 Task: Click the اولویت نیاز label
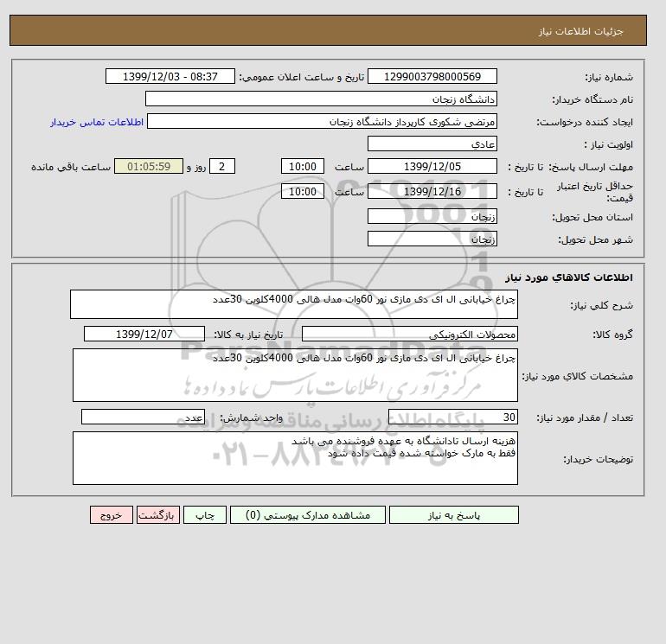(x=609, y=144)
